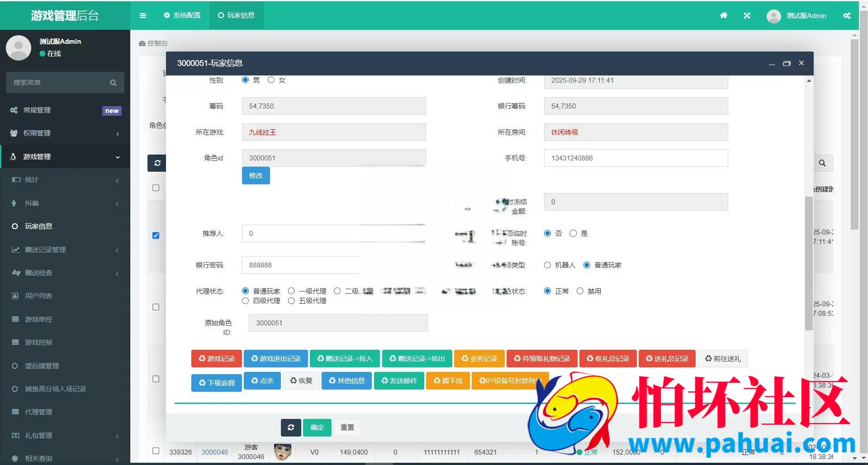Viewport: 868px width, 465px height.
Task: Open 待领取礼物记录 button
Action: tap(542, 358)
